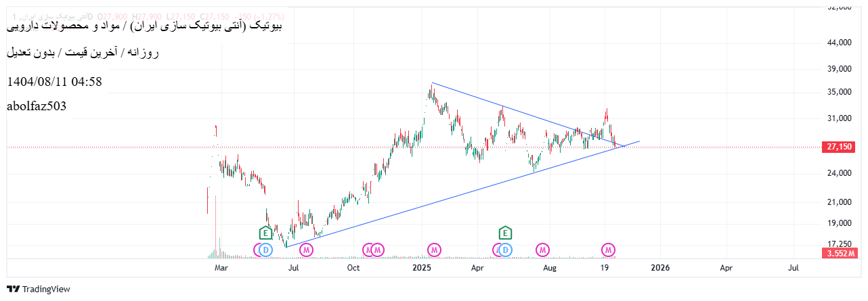Select the pink M marker above 2025
The width and height of the screenshot is (868, 301).
(x=434, y=250)
